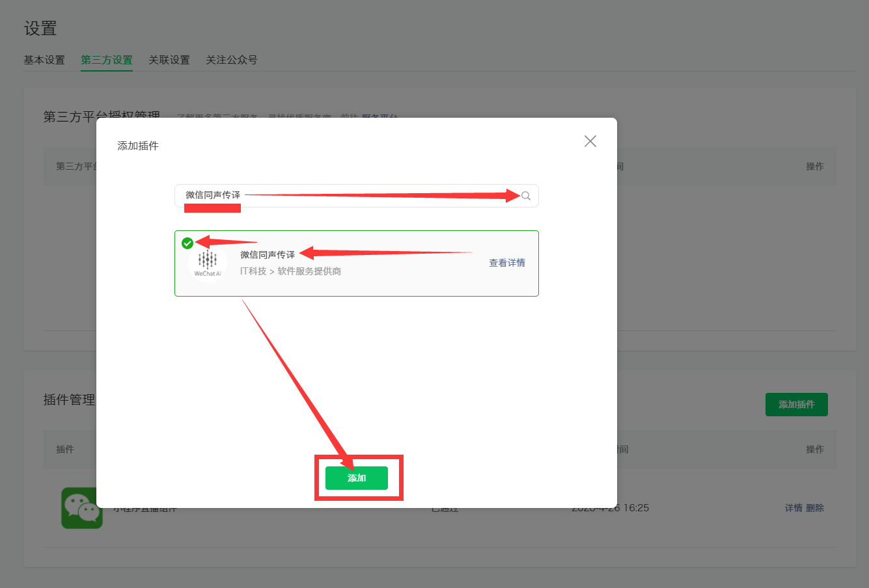Click the green WeChat plugin icon in 插件管理
This screenshot has height=588, width=869.
pyautogui.click(x=82, y=508)
